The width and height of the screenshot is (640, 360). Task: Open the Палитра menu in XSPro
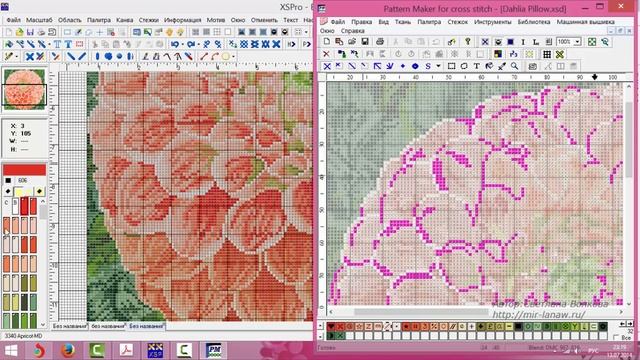pos(98,20)
